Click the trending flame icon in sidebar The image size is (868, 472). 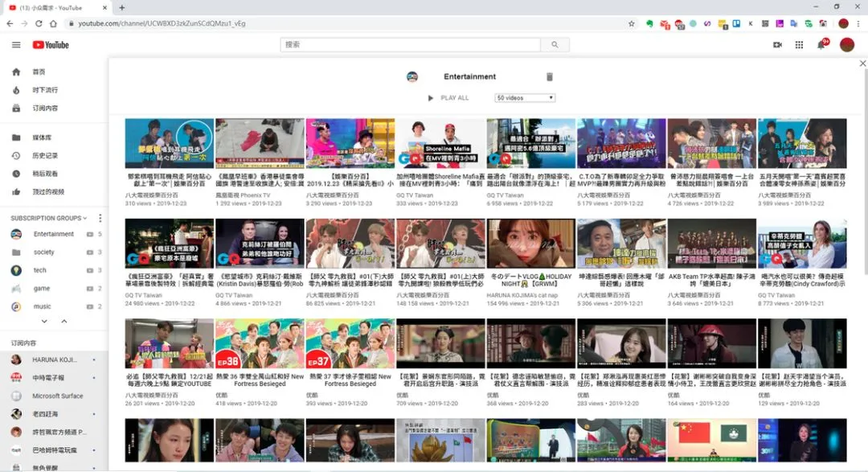(x=16, y=90)
